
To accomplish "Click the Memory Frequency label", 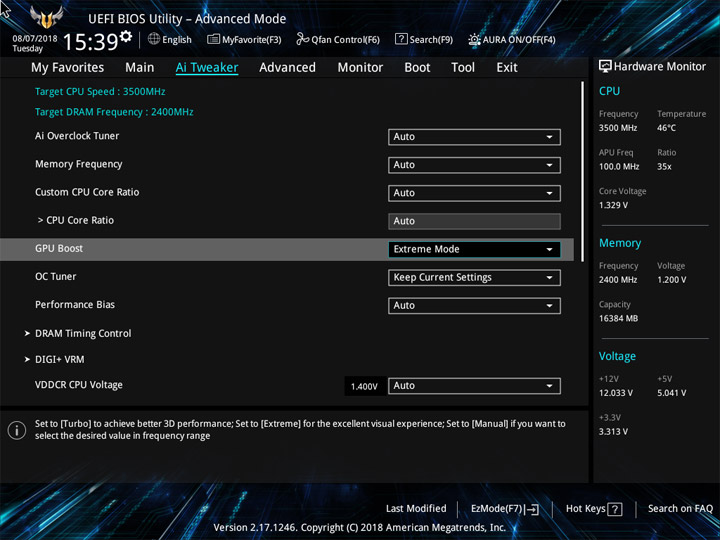I will (79, 164).
